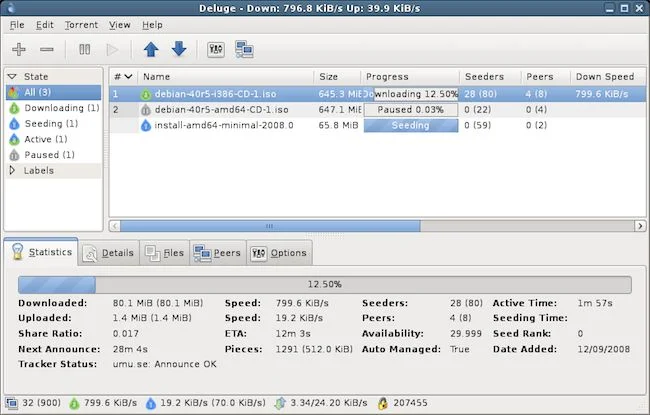This screenshot has width=650, height=415.
Task: Click protocol traffic 3.34/24.20 status icon
Action: 280,403
